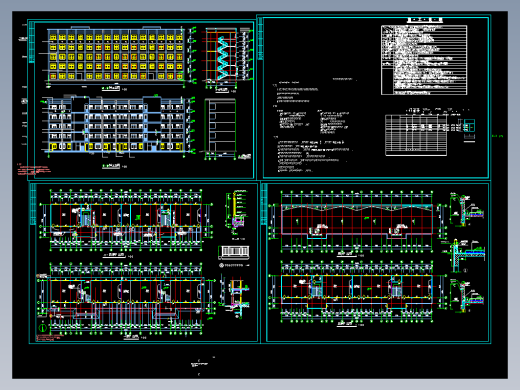This screenshot has width=520, height=390.
Task: Select the bottom parapet wall detail section
Action: (x=466, y=296)
